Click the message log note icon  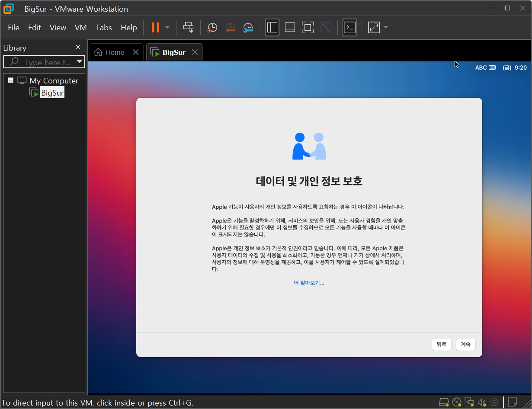pyautogui.click(x=513, y=403)
